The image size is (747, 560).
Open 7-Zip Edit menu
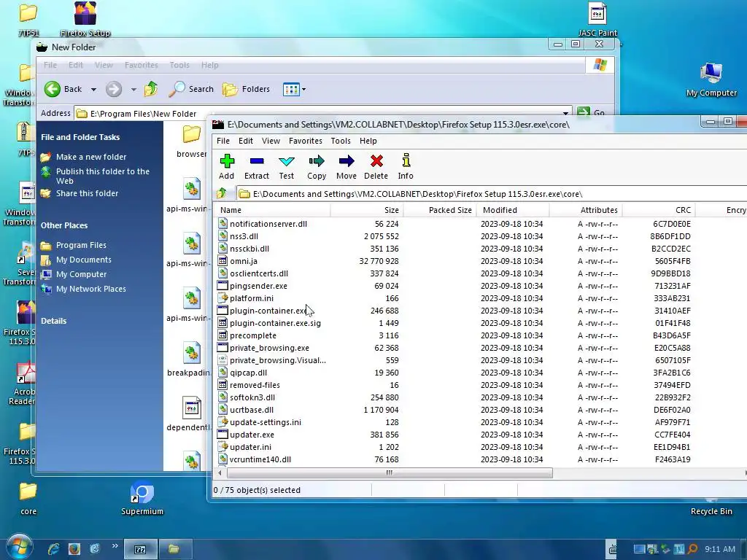point(246,141)
